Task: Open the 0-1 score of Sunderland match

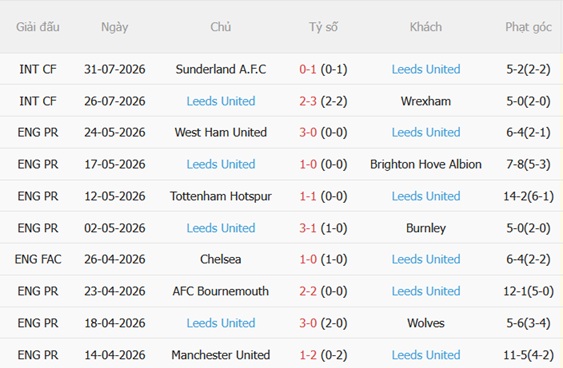Action: (308, 69)
